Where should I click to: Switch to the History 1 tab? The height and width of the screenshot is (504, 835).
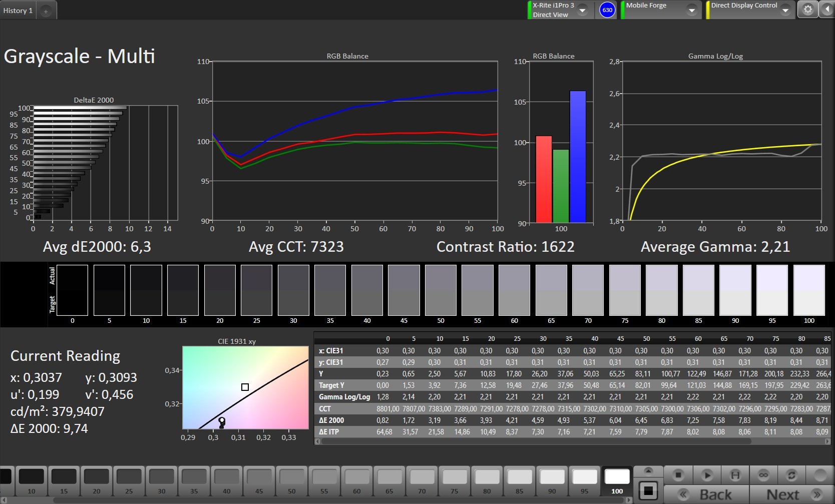(x=18, y=11)
